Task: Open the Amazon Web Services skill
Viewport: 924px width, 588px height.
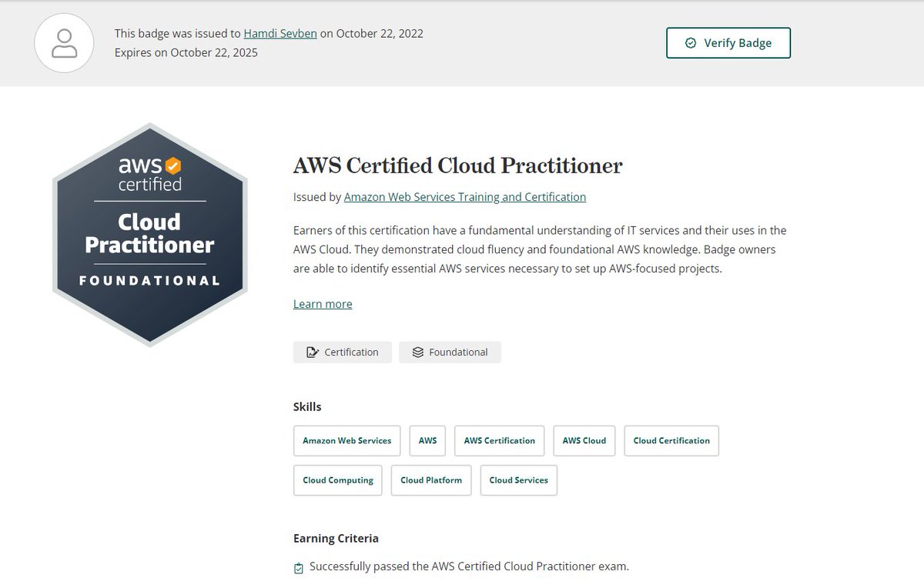Action: tap(347, 441)
